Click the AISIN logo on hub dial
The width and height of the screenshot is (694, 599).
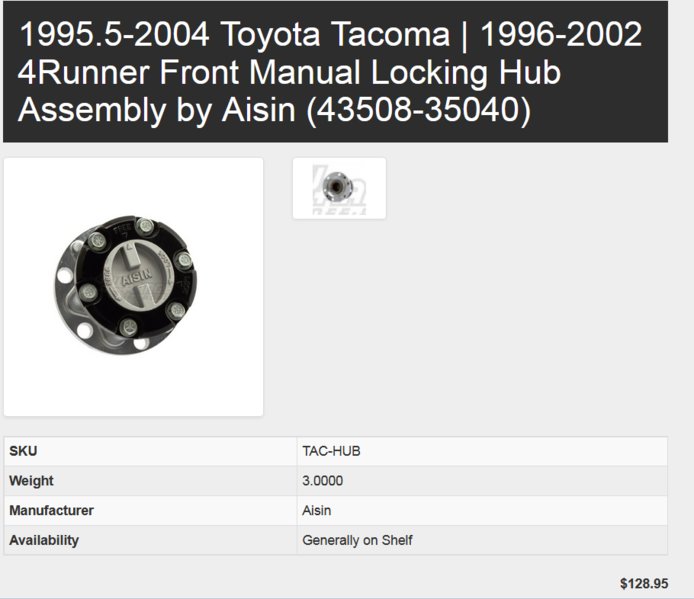pos(136,278)
